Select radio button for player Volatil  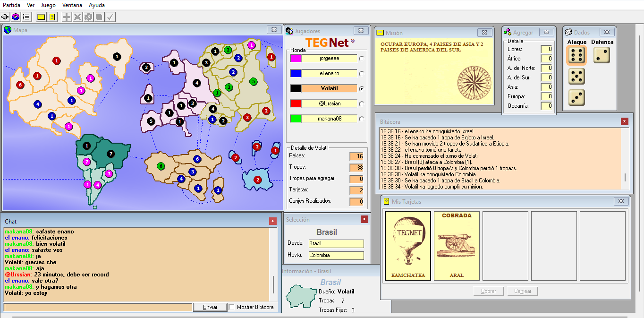point(362,89)
